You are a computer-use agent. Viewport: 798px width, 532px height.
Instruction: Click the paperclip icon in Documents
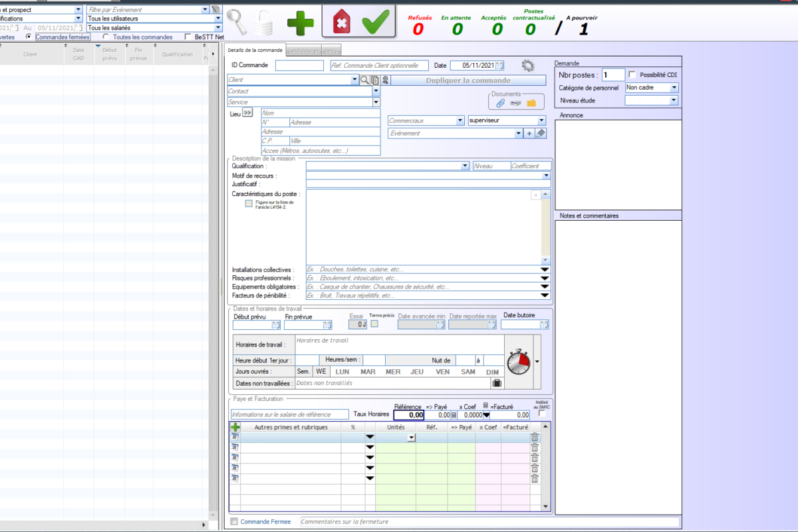click(501, 103)
